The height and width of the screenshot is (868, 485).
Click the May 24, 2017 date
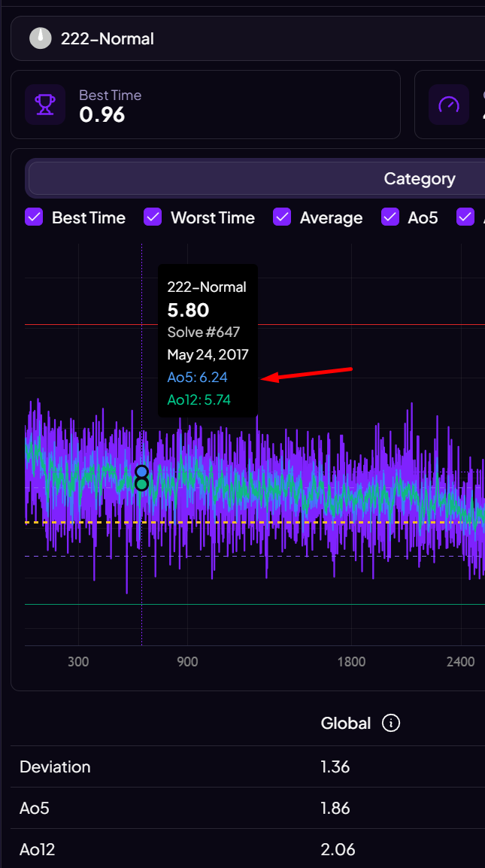pos(208,354)
